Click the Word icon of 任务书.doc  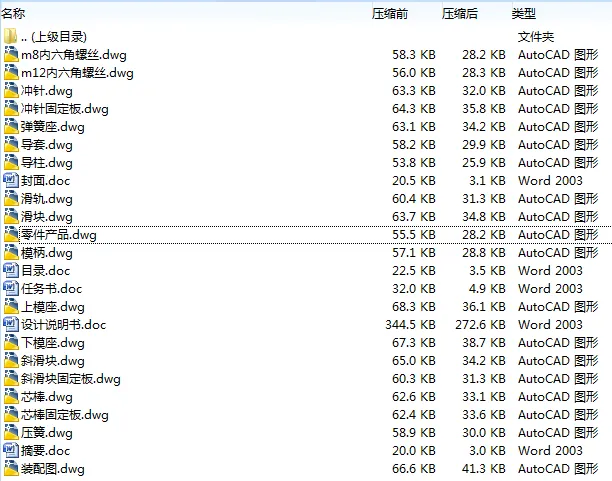[11, 288]
